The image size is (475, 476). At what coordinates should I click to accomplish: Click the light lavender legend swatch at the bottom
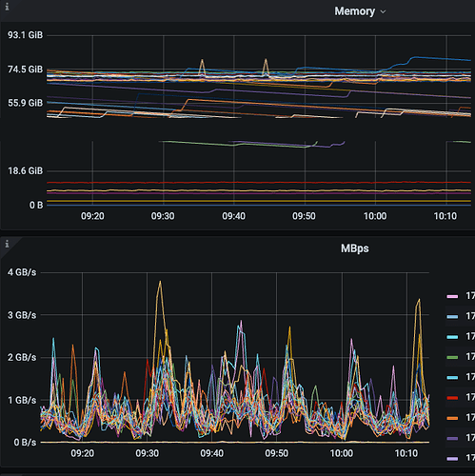click(x=452, y=459)
